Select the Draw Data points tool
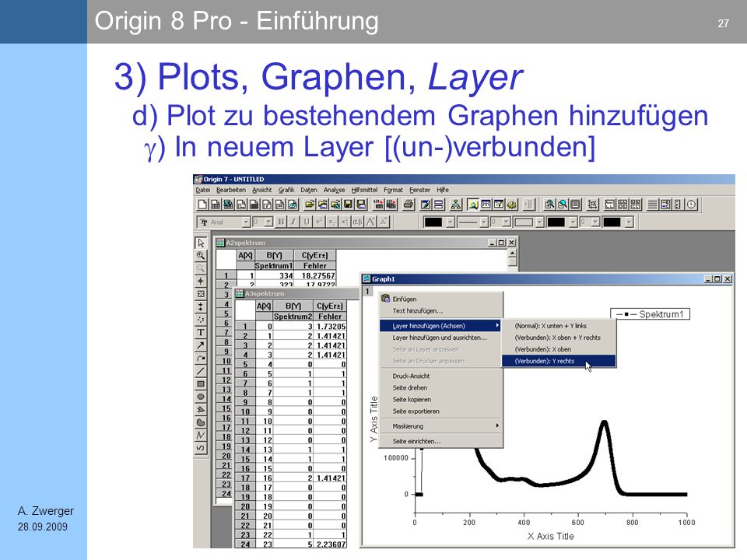 click(201, 320)
